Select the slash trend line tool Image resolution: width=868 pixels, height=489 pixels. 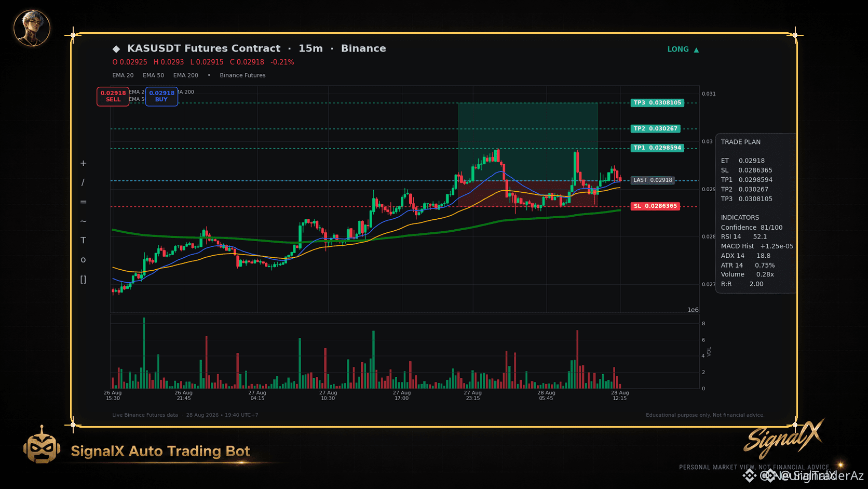click(x=83, y=182)
